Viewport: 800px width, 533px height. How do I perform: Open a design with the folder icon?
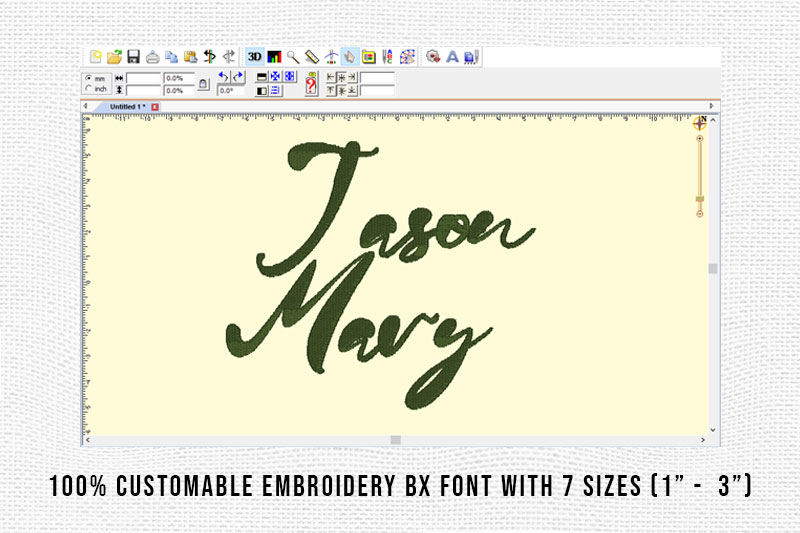pyautogui.click(x=114, y=57)
